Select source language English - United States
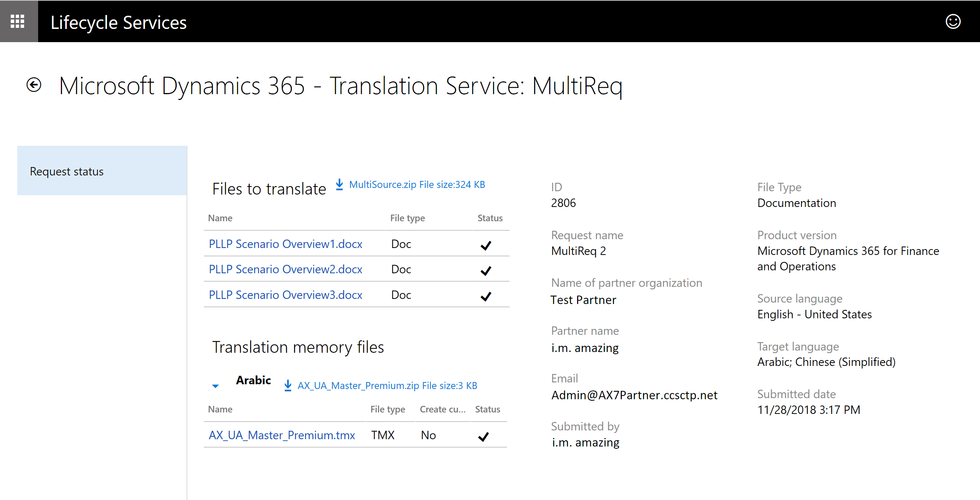 tap(814, 314)
